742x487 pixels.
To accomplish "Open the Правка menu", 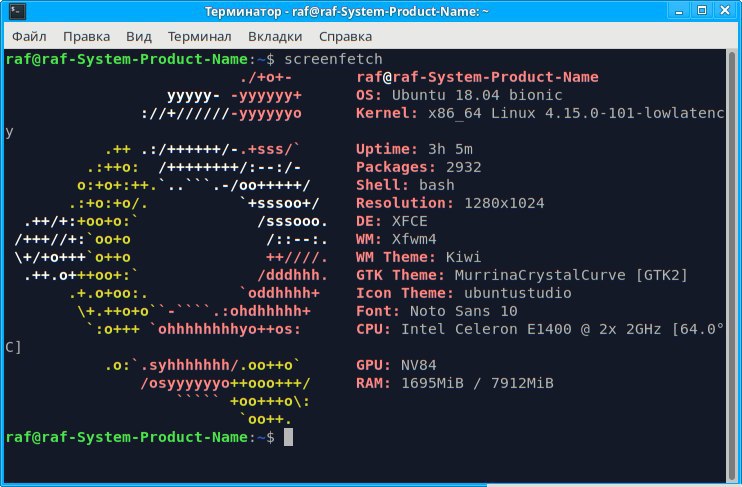I will tap(86, 36).
